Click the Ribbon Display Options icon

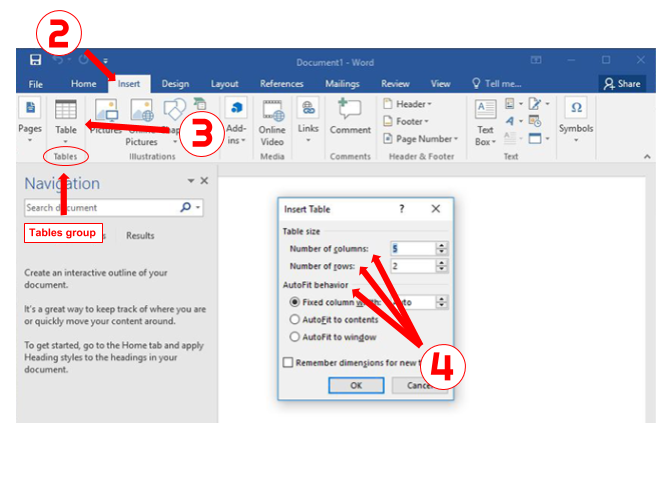[x=536, y=60]
